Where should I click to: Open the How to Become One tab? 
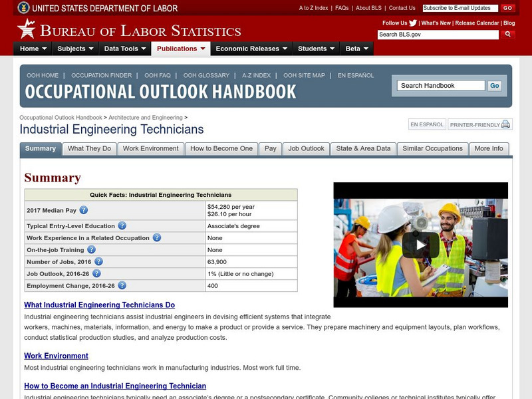coord(221,148)
